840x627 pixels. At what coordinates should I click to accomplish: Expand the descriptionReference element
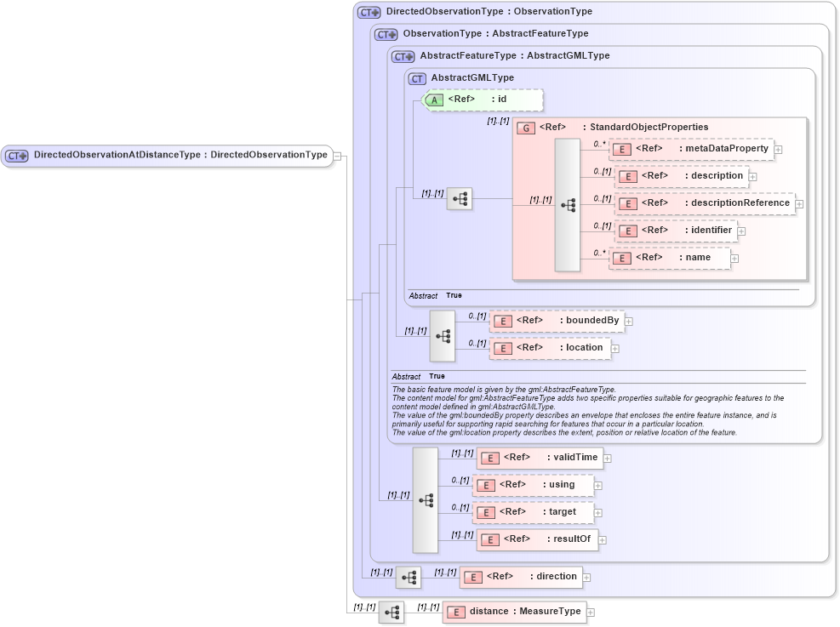coord(799,204)
